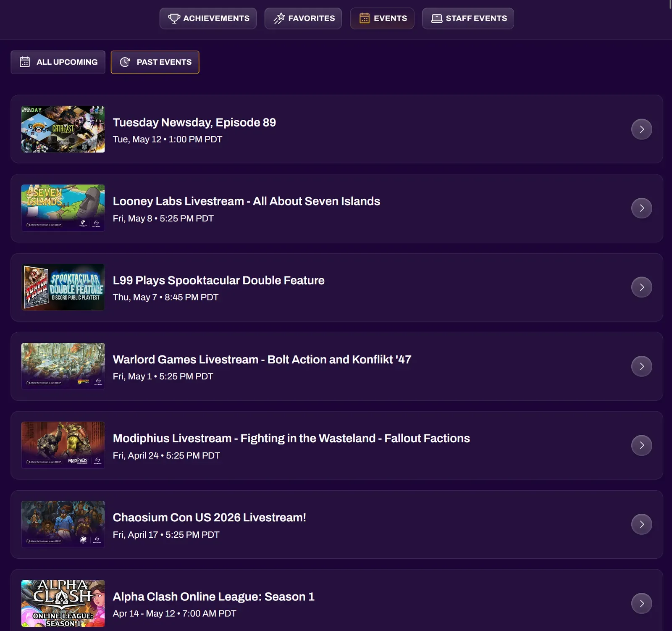Click the laptop icon on Staff Events

[437, 18]
